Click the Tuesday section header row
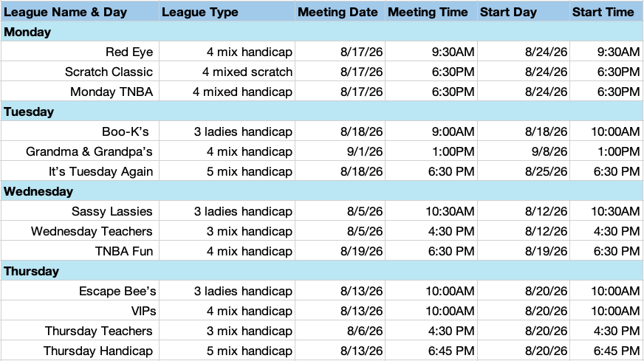The height and width of the screenshot is (361, 644). 322,111
